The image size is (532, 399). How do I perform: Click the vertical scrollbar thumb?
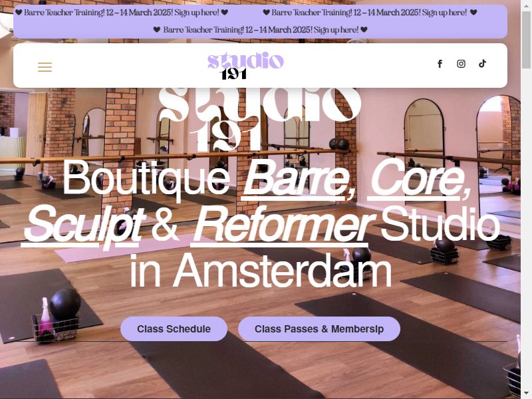(526, 40)
